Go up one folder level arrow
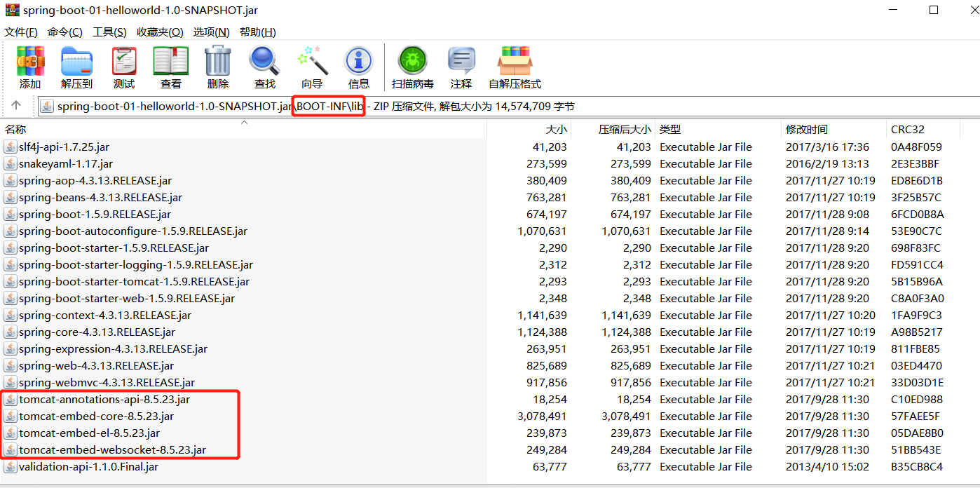The width and height of the screenshot is (980, 488). [16, 106]
